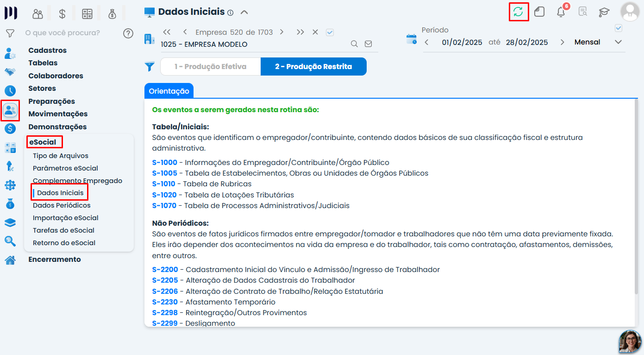Toggle the checkbox next to Empresa navigation
The image size is (644, 355).
point(330,32)
